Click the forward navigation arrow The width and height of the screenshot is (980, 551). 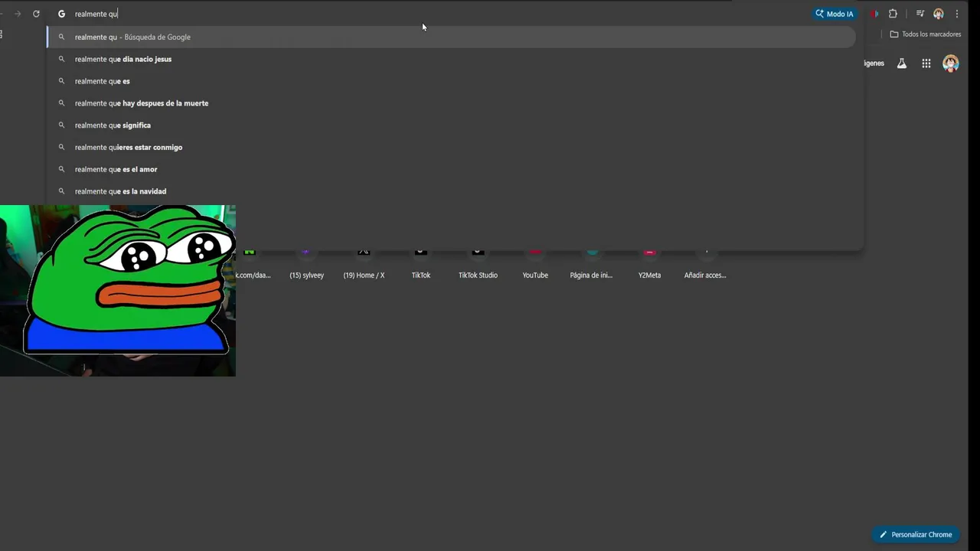(17, 14)
